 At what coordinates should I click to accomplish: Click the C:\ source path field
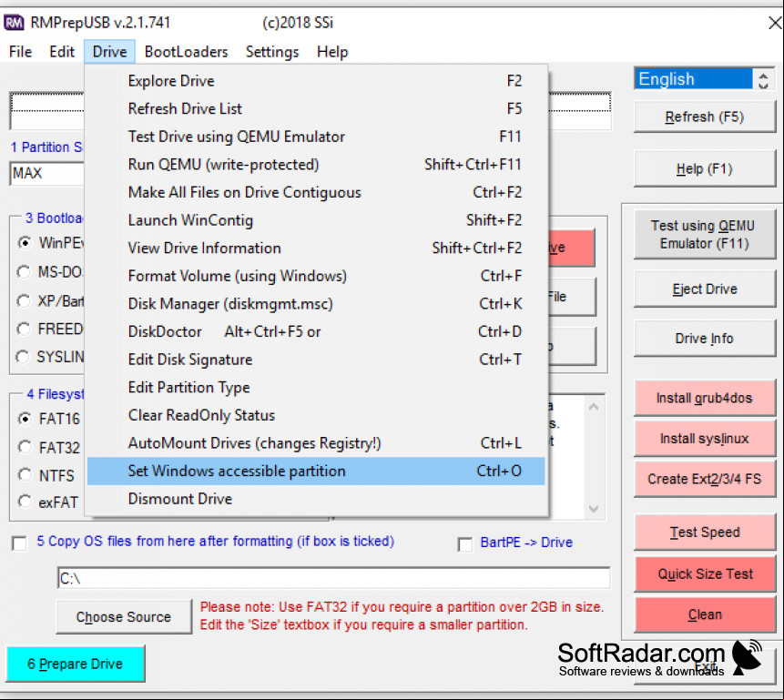(333, 579)
